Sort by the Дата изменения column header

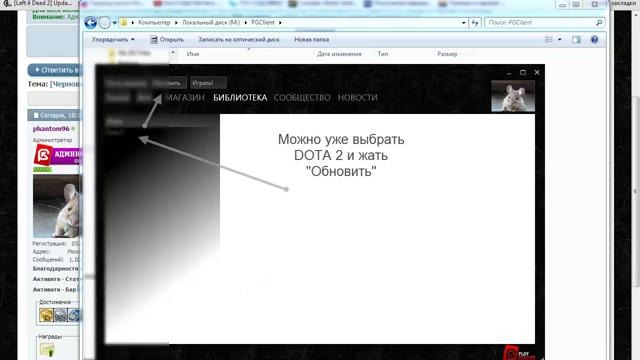tap(339, 54)
